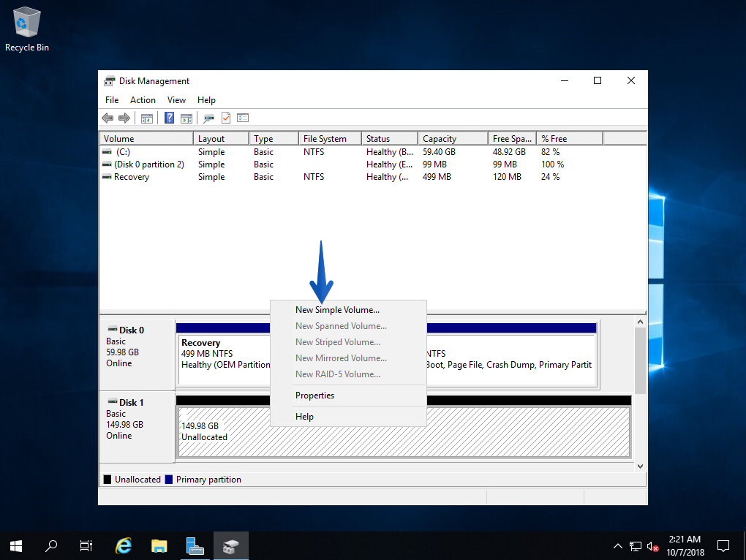
Task: Sort by the File System column header
Action: [330, 138]
